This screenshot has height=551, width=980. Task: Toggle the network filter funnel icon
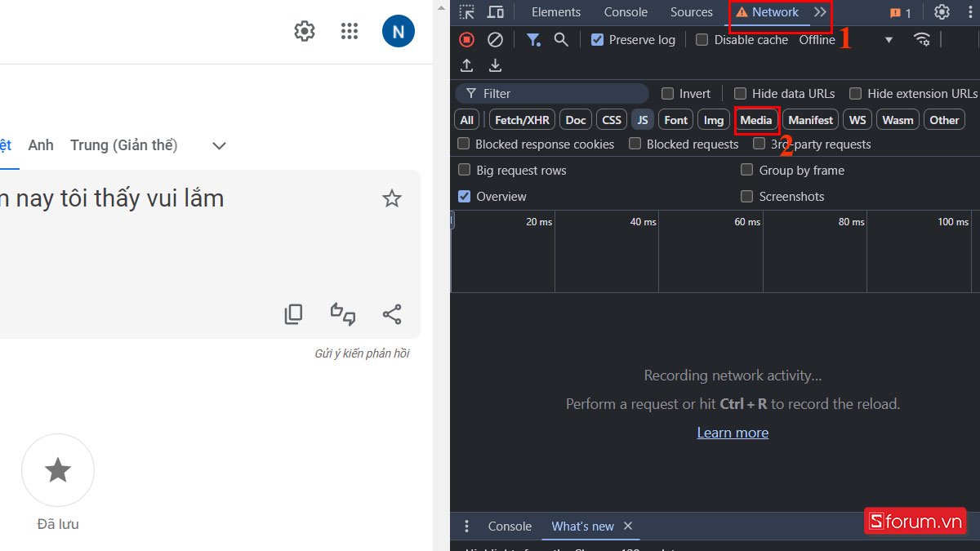click(x=533, y=39)
